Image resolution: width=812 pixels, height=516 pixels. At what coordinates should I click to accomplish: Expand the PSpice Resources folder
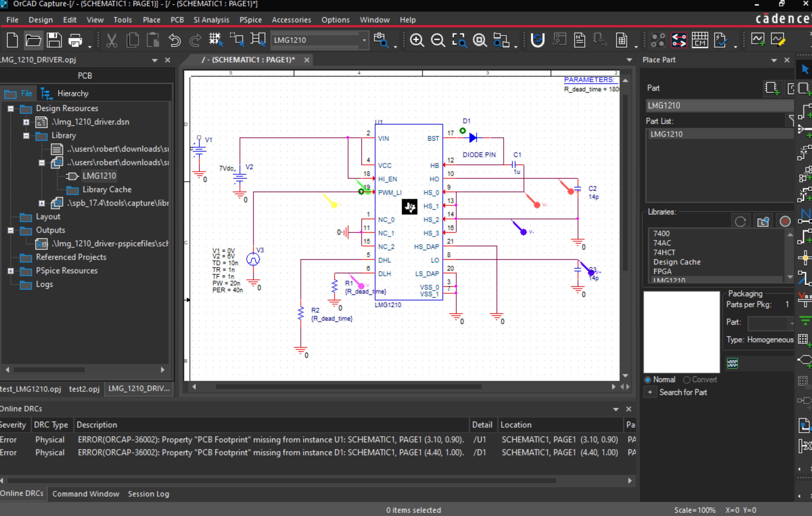click(x=11, y=270)
